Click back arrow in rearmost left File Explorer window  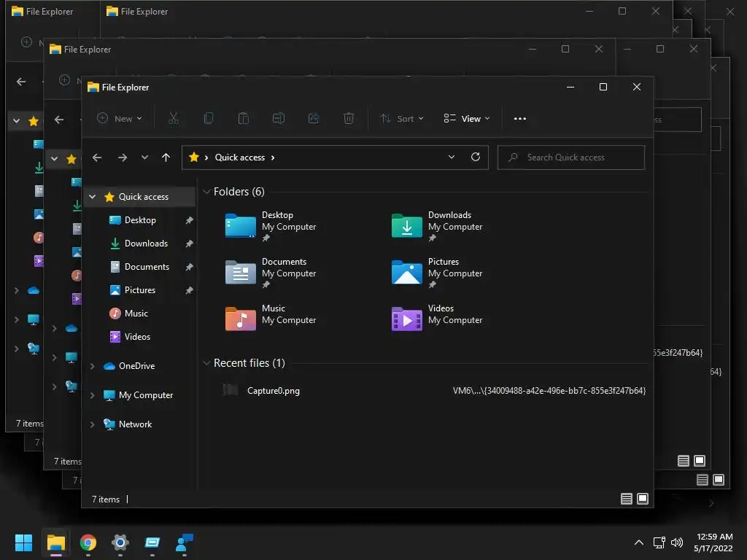click(21, 82)
